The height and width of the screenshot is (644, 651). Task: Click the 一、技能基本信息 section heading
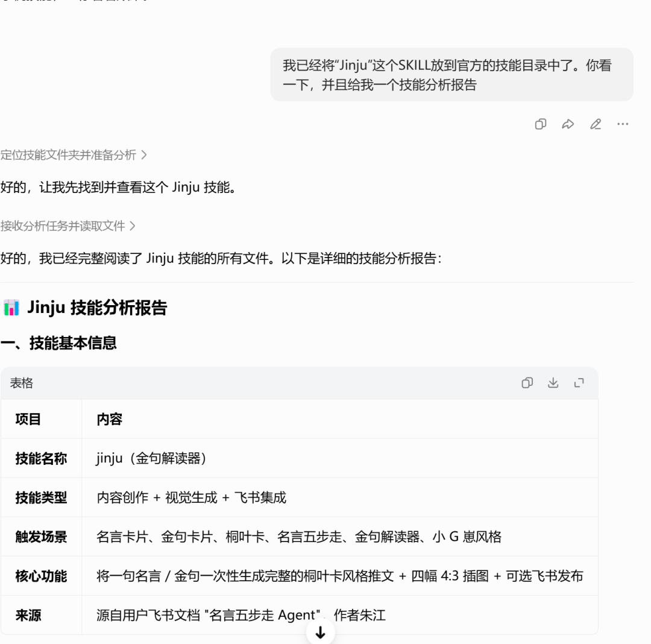[58, 343]
